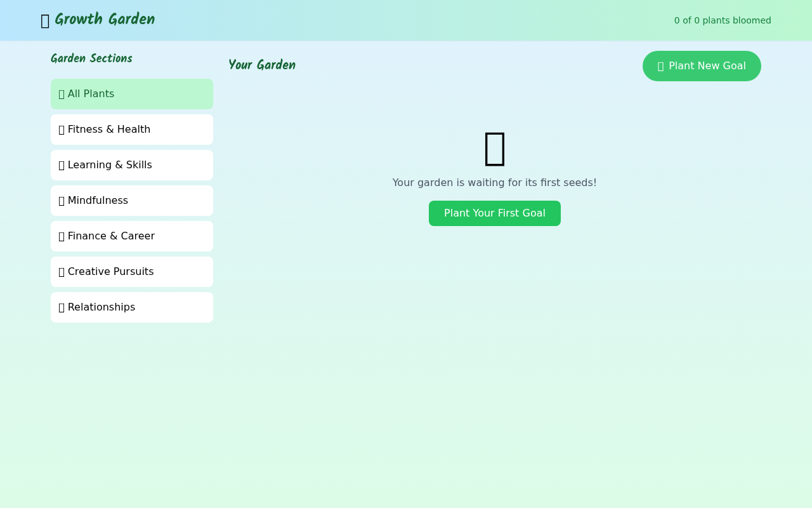
Task: Click the plants bloomed counter
Action: (x=723, y=20)
